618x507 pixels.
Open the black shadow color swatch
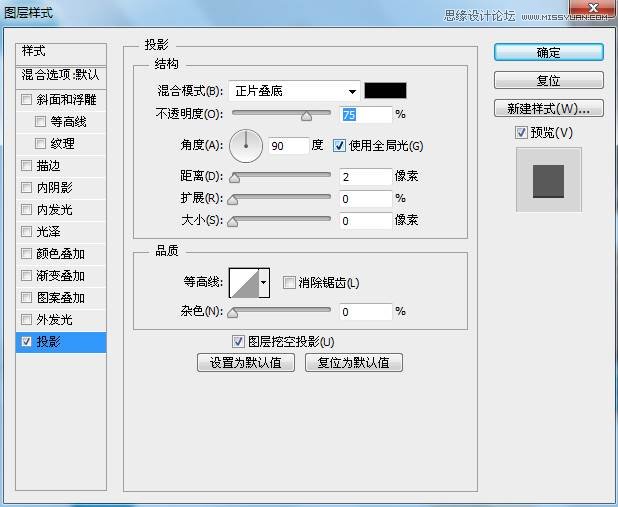[385, 90]
